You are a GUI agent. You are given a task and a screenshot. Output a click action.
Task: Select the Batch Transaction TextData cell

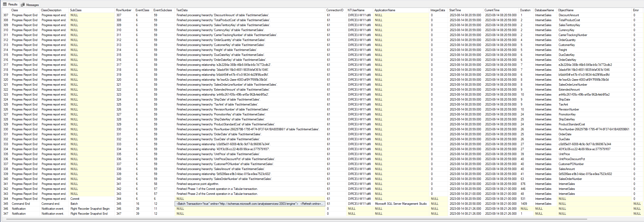tap(249, 204)
